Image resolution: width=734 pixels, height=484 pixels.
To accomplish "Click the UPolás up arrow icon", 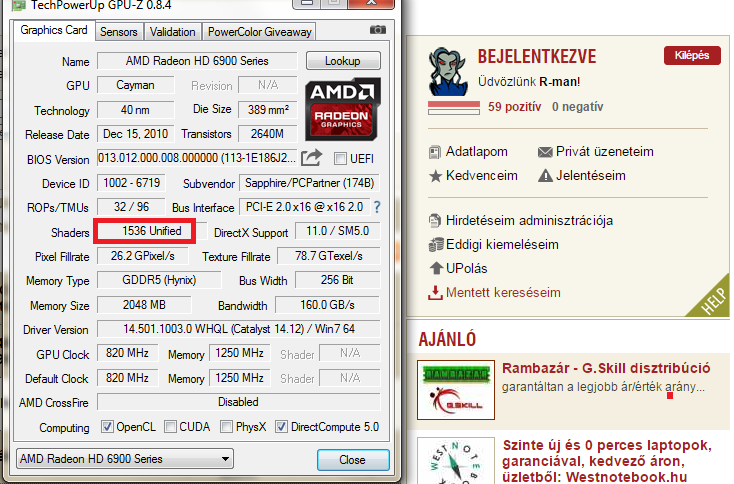I will (436, 268).
